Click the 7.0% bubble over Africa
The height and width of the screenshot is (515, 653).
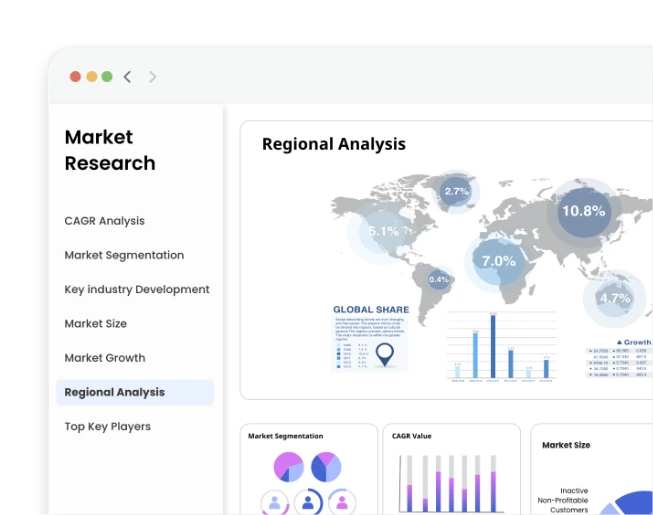click(498, 261)
